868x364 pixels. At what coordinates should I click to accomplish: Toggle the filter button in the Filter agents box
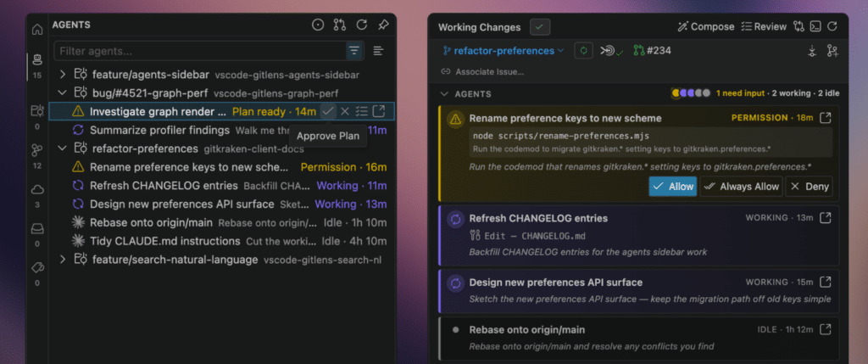click(354, 51)
